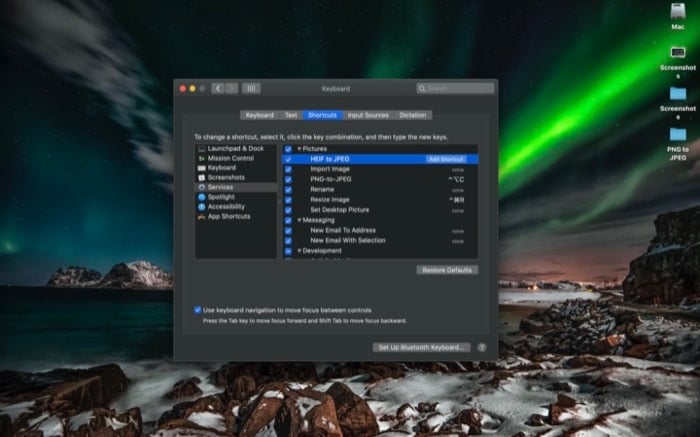Select the Accessibility icon in category list
This screenshot has width=700, height=437.
[x=201, y=207]
